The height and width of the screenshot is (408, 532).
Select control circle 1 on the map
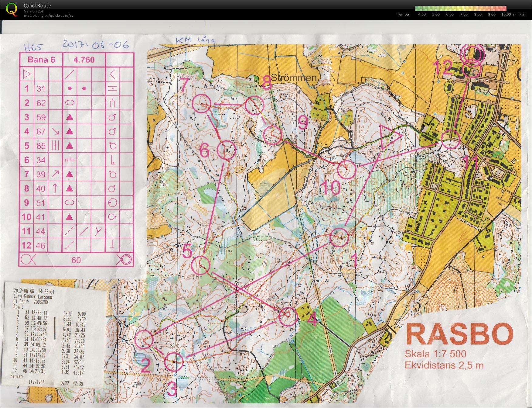(339, 237)
